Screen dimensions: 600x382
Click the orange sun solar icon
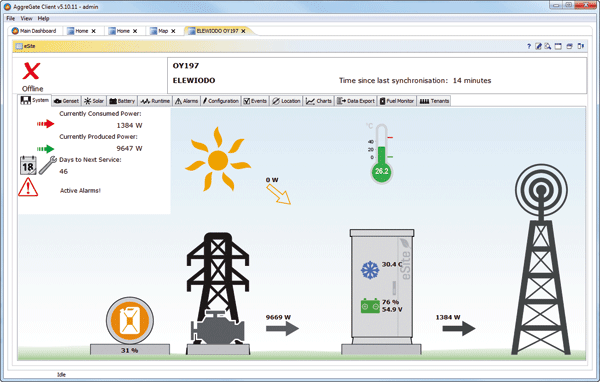[218, 159]
